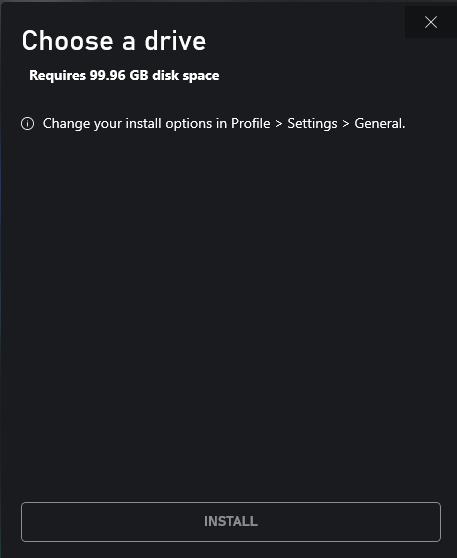
Task: Click the words disk space
Action: [186, 75]
